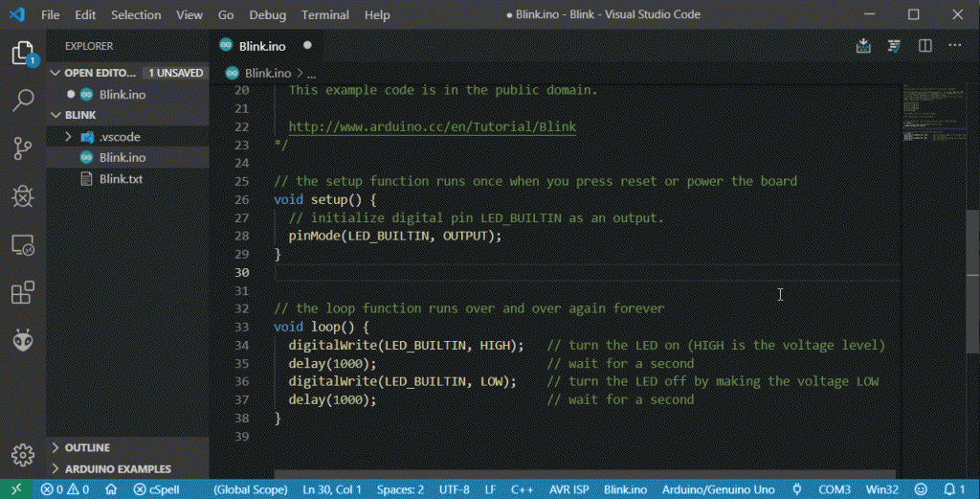Open Blink.txt in the explorer
The height and width of the screenshot is (499, 980).
click(121, 179)
